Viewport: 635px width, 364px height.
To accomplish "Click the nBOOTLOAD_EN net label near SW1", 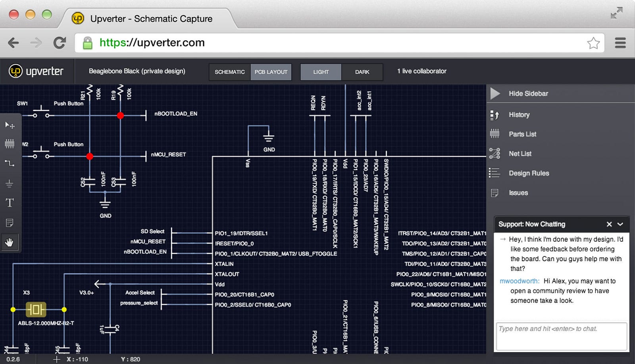I will tap(176, 114).
